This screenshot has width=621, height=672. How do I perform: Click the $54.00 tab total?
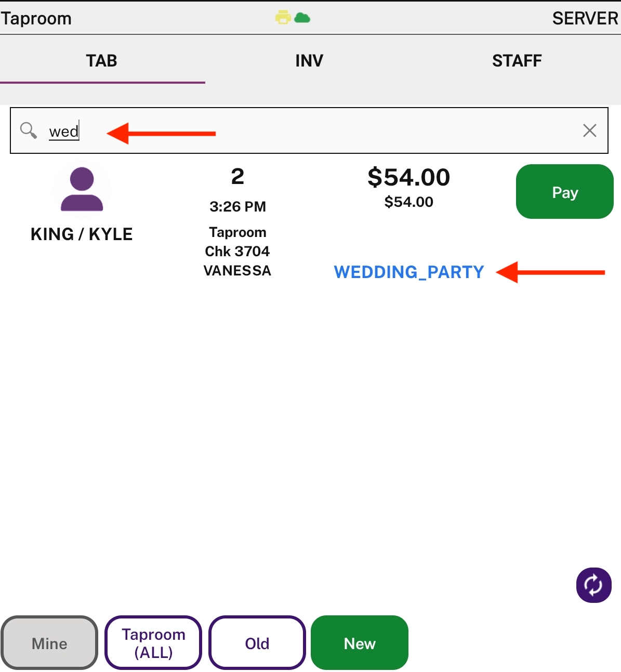tap(409, 177)
